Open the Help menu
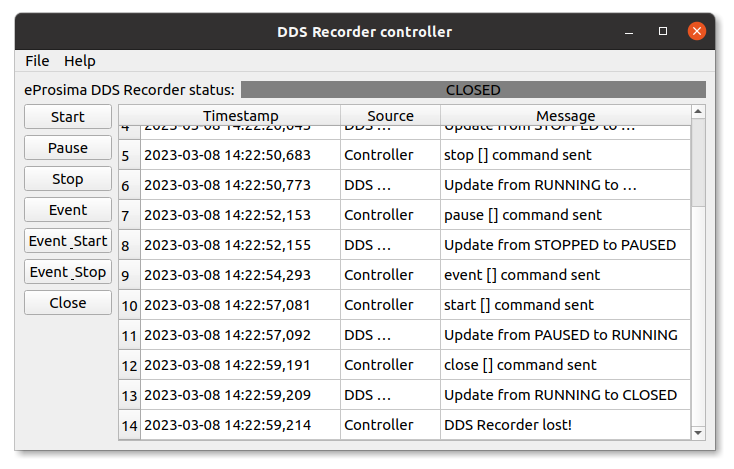This screenshot has height=469, width=734. [80, 61]
